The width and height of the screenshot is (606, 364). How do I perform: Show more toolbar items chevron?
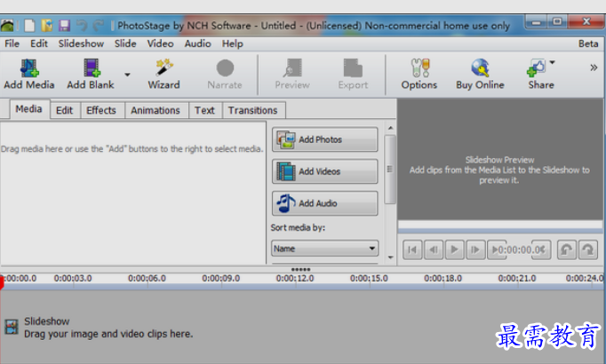[594, 67]
